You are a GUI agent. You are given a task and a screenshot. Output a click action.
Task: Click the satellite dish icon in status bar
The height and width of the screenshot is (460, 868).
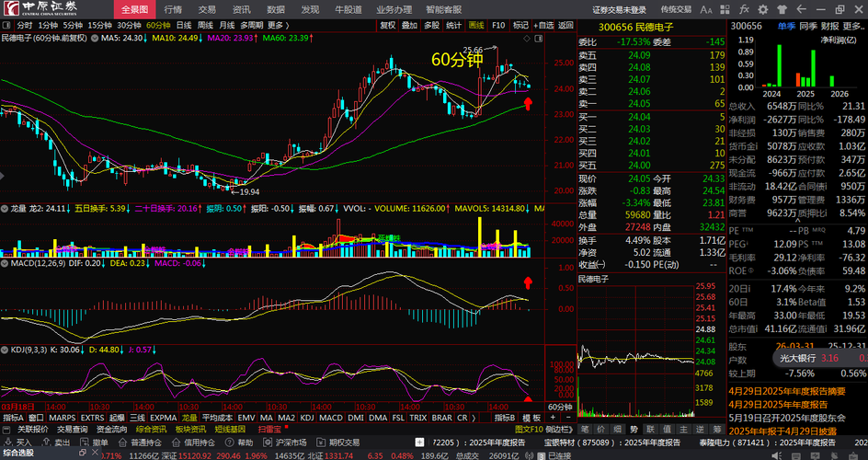pyautogui.click(x=530, y=455)
